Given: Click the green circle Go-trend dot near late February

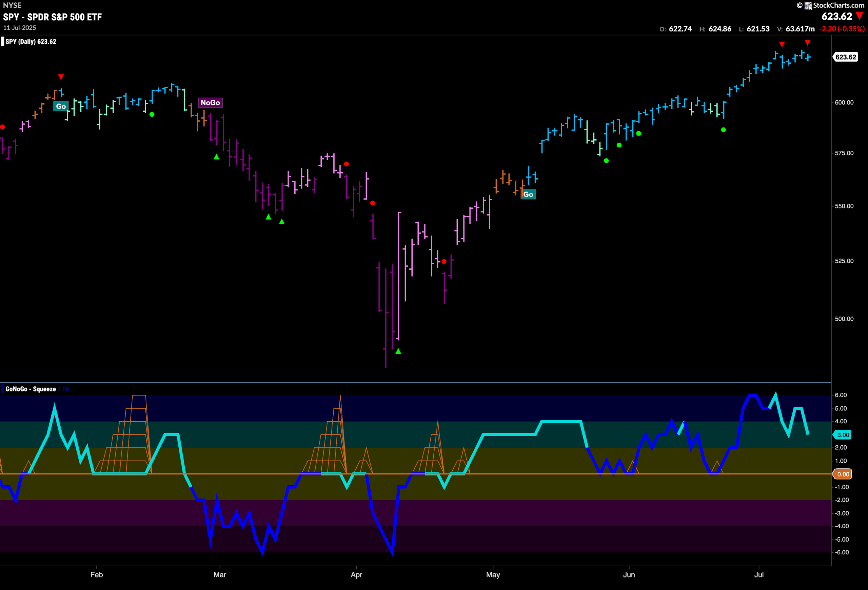Looking at the screenshot, I should click(152, 115).
